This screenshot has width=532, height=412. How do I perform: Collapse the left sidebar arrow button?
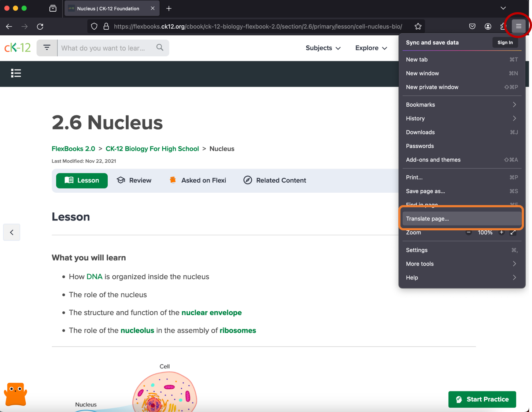12,232
